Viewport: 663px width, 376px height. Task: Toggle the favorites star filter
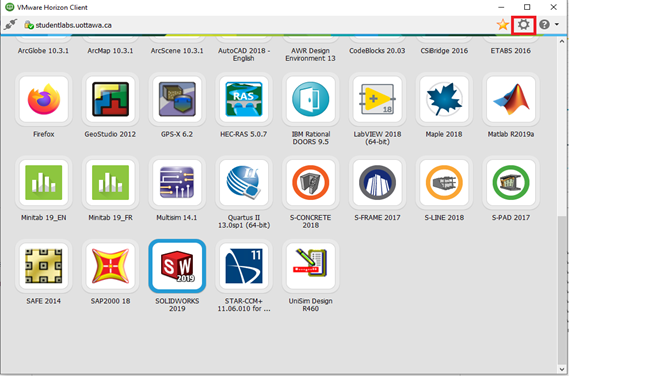pyautogui.click(x=503, y=25)
